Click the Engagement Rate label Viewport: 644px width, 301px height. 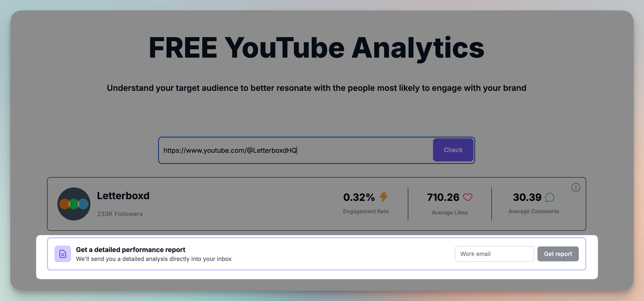click(365, 212)
